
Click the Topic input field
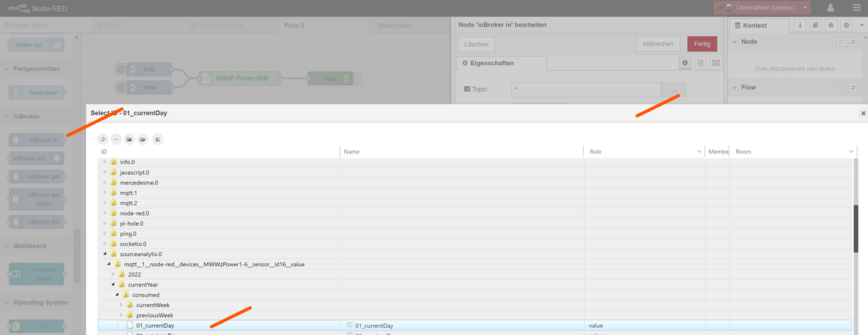(587, 90)
